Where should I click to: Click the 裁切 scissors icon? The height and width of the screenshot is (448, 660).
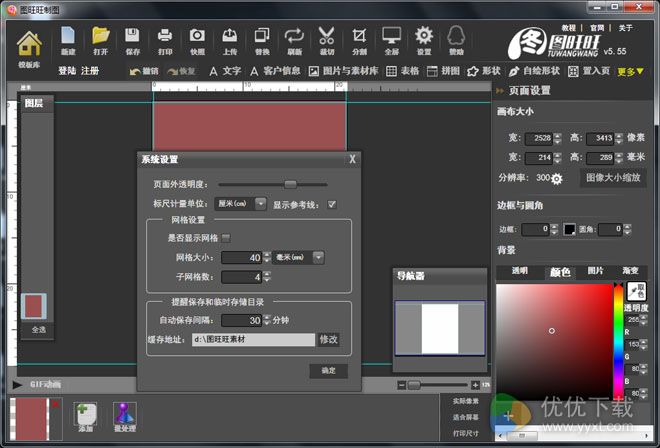326,35
